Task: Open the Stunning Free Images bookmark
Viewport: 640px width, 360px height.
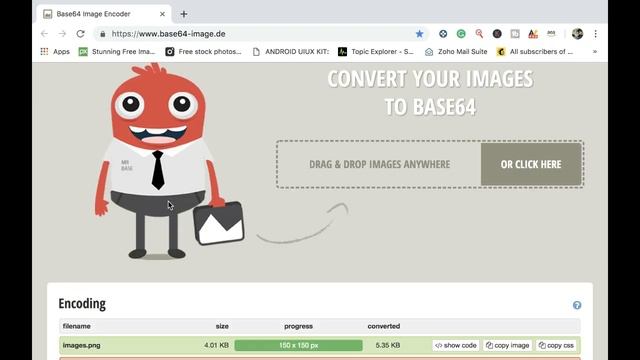Action: (117, 51)
